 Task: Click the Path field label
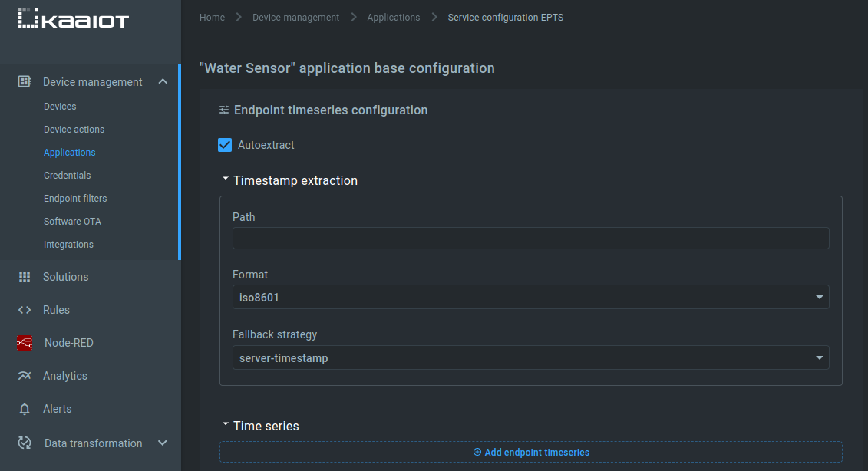243,217
